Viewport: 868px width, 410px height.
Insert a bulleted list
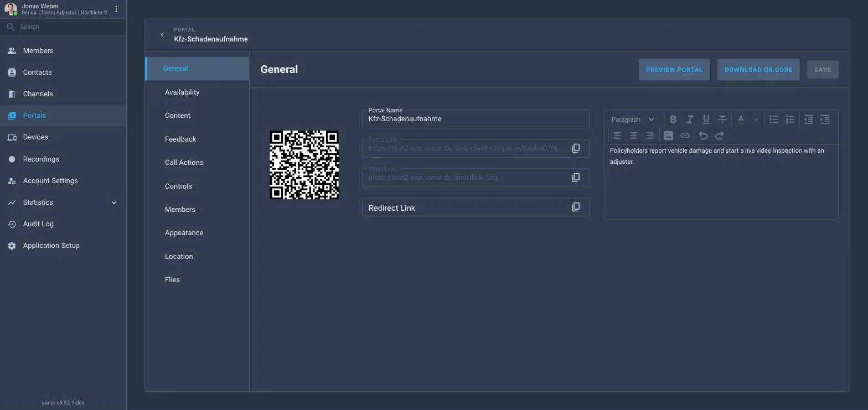774,119
